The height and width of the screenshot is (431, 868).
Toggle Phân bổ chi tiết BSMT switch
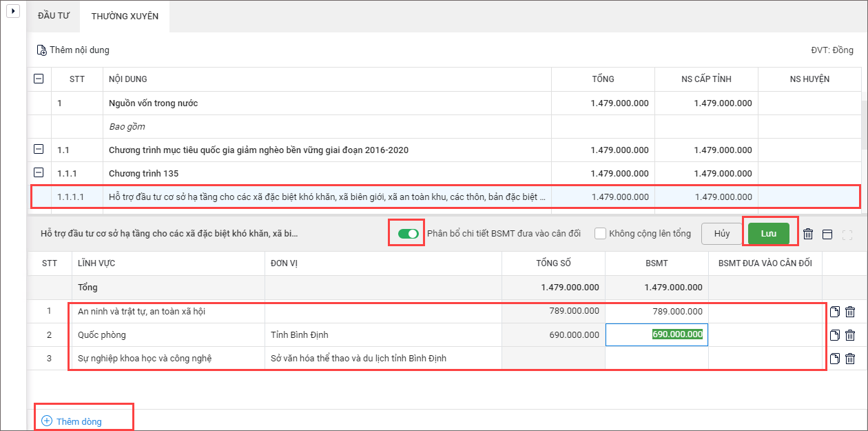point(408,234)
